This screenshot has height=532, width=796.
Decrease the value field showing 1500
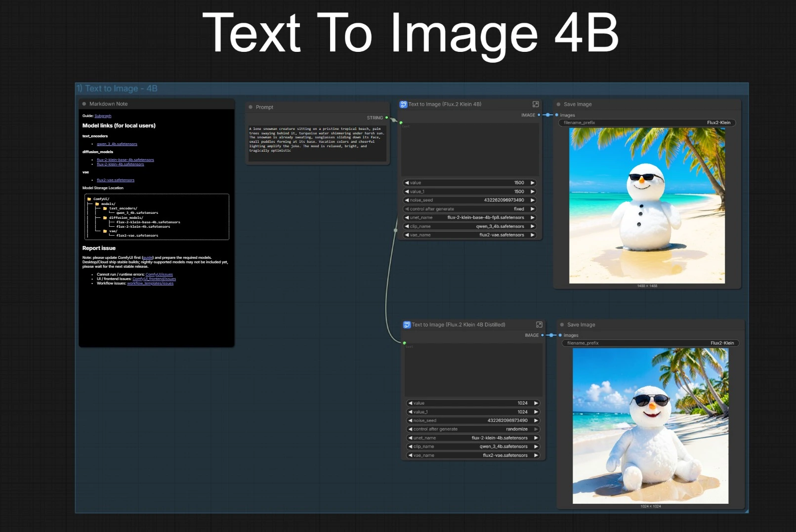tap(407, 183)
